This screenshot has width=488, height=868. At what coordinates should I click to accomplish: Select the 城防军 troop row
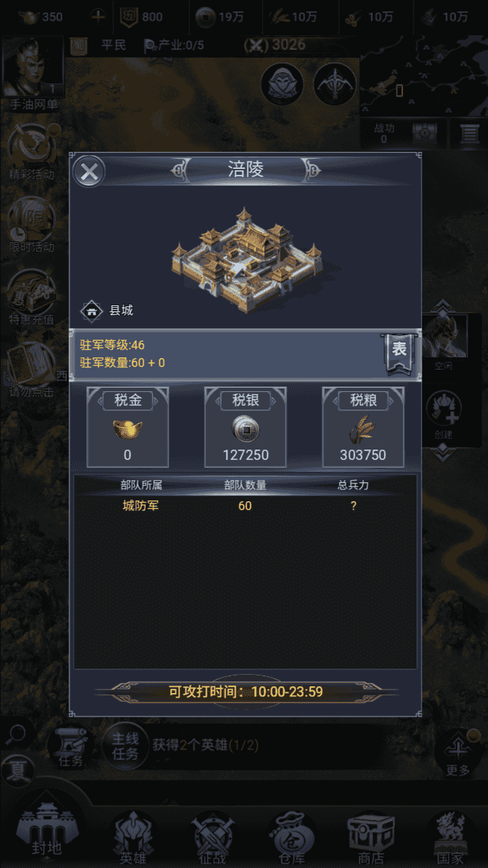click(245, 506)
